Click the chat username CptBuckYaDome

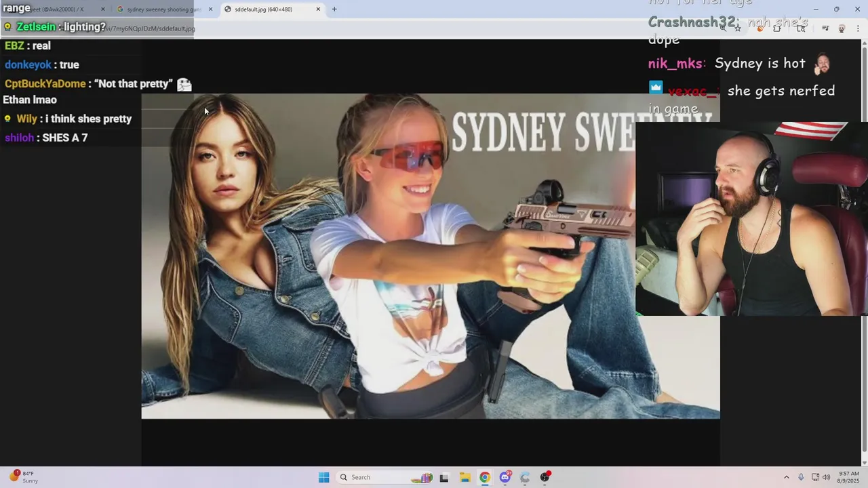coord(45,83)
